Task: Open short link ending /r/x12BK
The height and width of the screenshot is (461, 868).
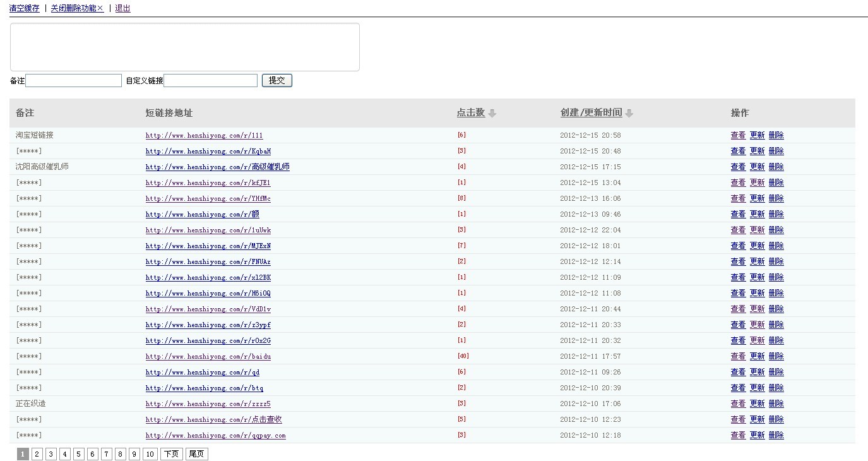Action: point(208,277)
